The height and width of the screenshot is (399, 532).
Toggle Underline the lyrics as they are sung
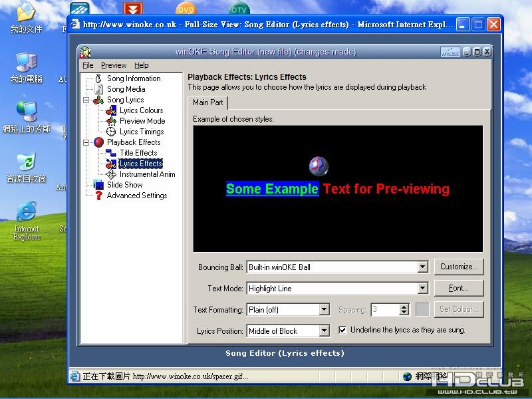click(342, 330)
